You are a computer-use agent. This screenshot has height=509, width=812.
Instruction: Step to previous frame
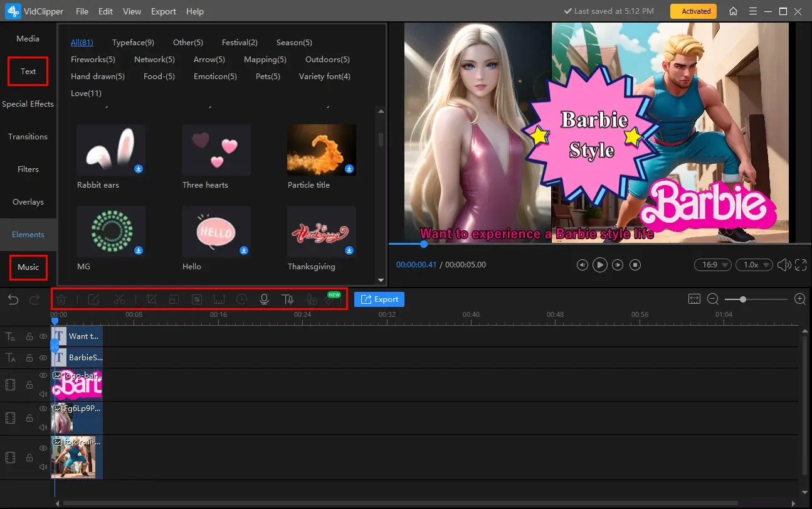583,265
